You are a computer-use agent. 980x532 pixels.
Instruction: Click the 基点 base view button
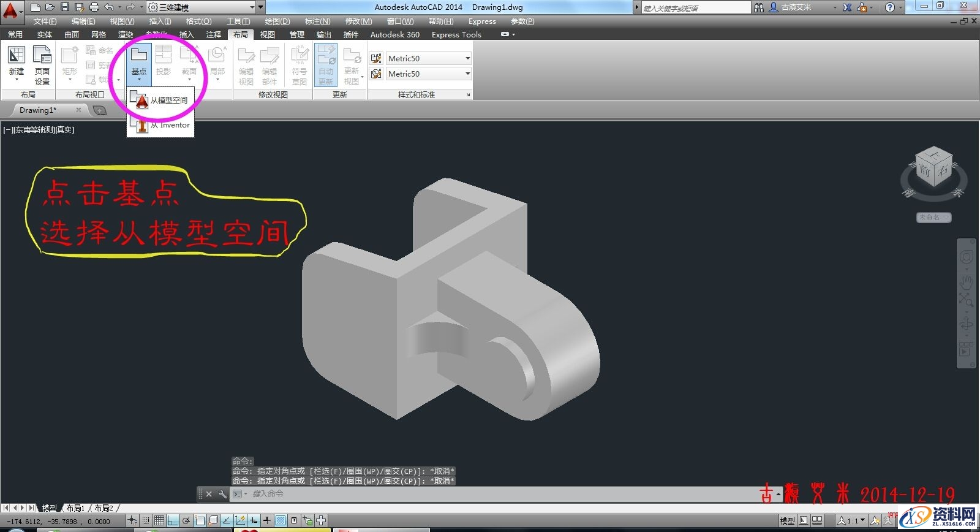139,61
